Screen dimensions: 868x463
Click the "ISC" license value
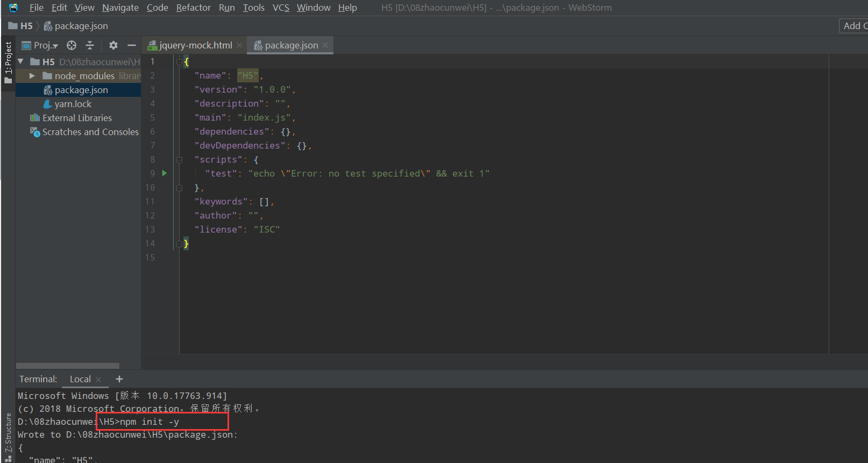(x=267, y=230)
